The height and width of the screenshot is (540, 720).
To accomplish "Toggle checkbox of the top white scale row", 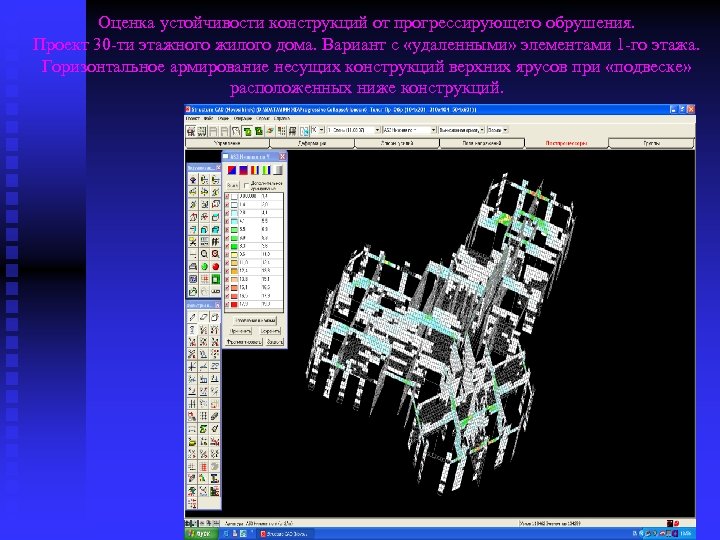I will [x=227, y=196].
